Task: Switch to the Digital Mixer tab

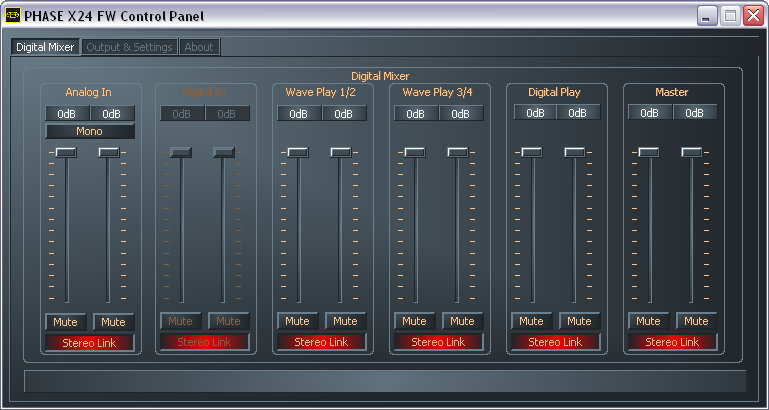Action: click(x=45, y=47)
